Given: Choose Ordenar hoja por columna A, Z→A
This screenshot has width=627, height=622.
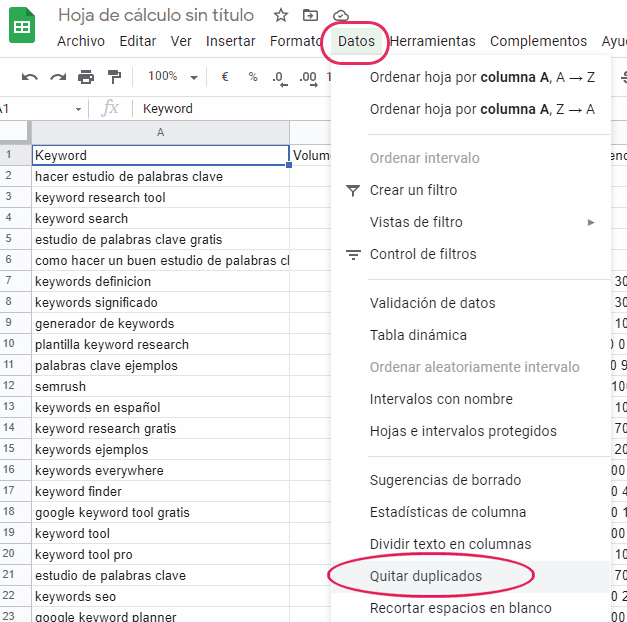Looking at the screenshot, I should click(x=471, y=109).
